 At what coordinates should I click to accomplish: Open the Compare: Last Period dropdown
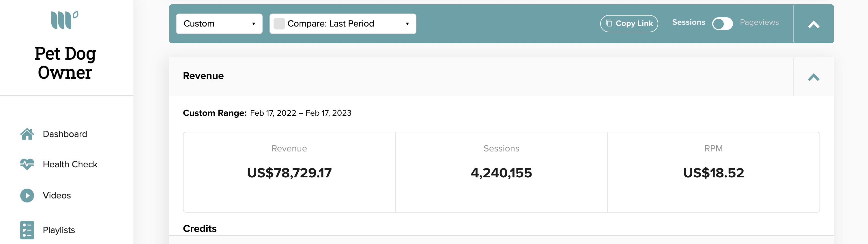click(343, 24)
